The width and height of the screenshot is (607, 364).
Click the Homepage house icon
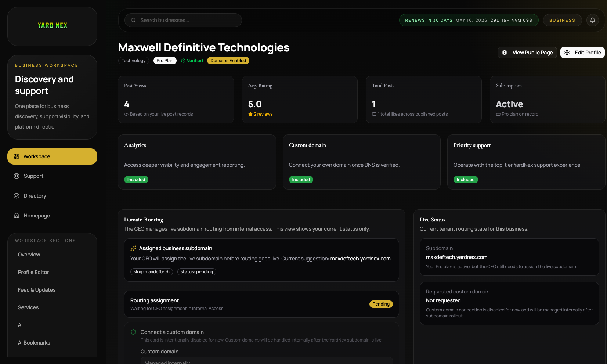[x=17, y=216]
